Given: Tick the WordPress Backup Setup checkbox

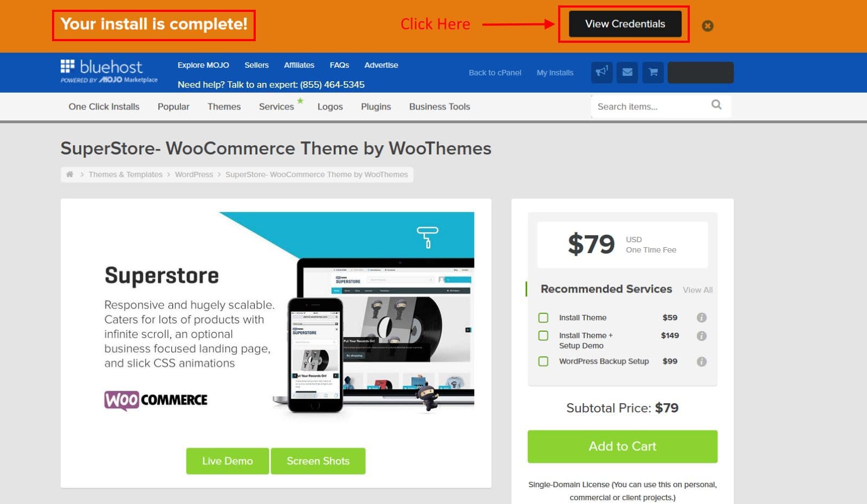Looking at the screenshot, I should click(x=543, y=361).
